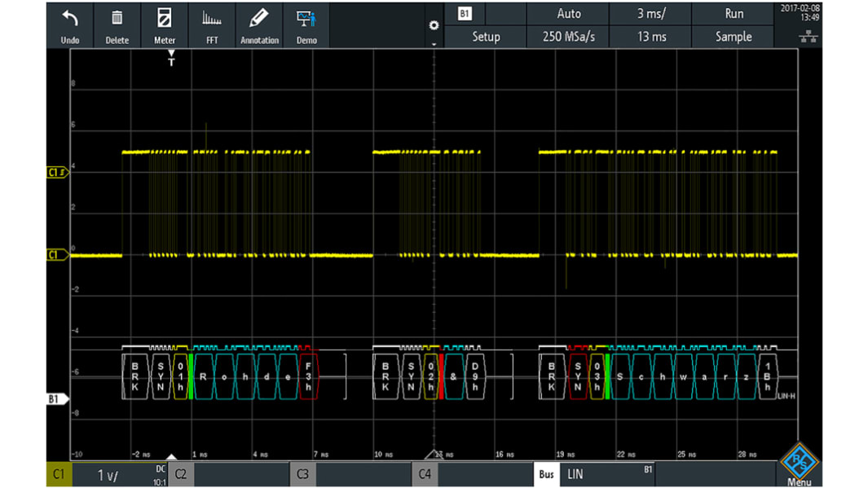Image resolution: width=868 pixels, height=488 pixels.
Task: Change the Auto trigger mode
Action: 569,13
